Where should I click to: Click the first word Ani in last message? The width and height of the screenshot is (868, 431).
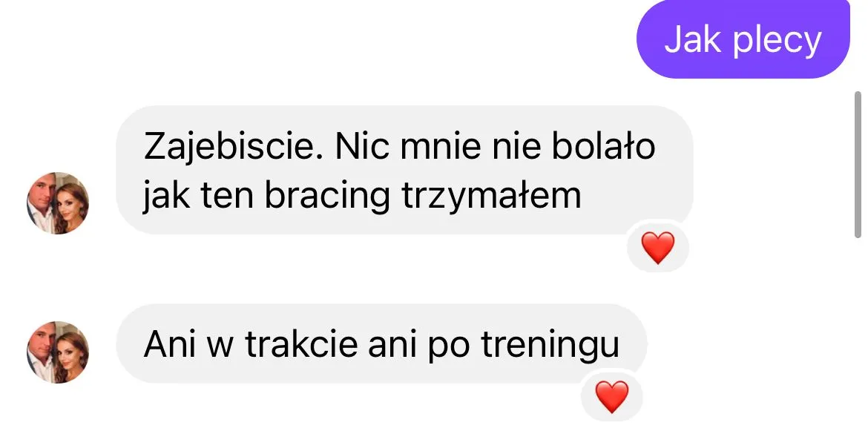tap(166, 343)
